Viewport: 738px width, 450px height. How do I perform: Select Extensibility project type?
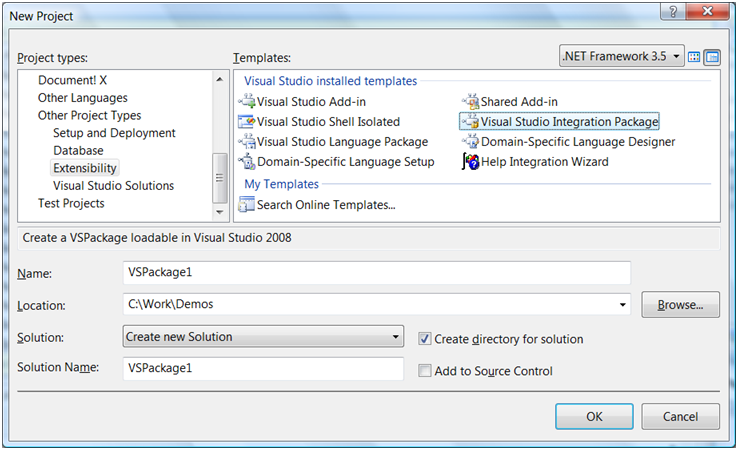85,168
